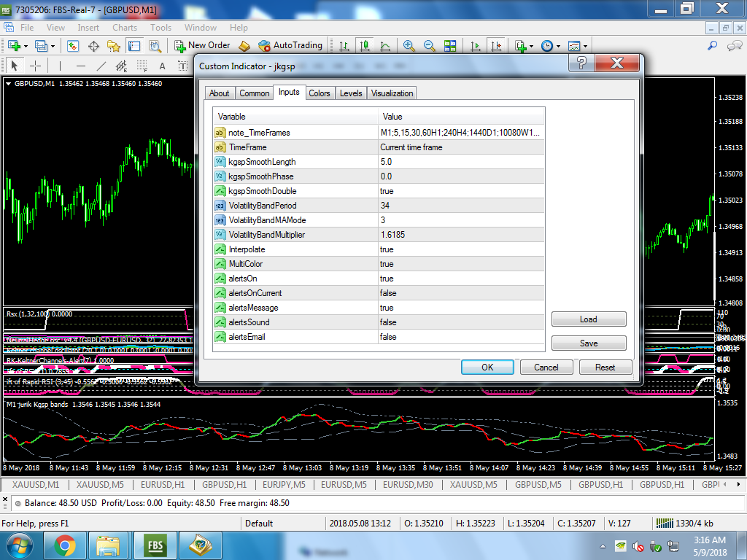The image size is (747, 560).
Task: Click the Indicators list icon
Action: coord(521,46)
